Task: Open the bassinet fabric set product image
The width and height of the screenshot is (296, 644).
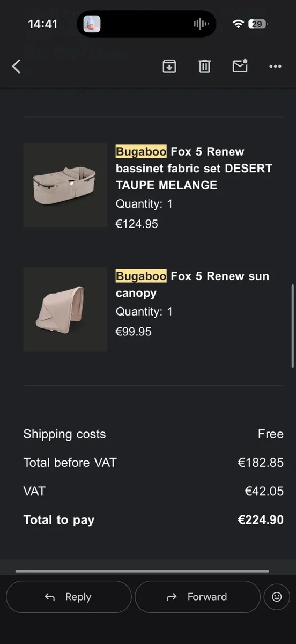Action: point(65,185)
